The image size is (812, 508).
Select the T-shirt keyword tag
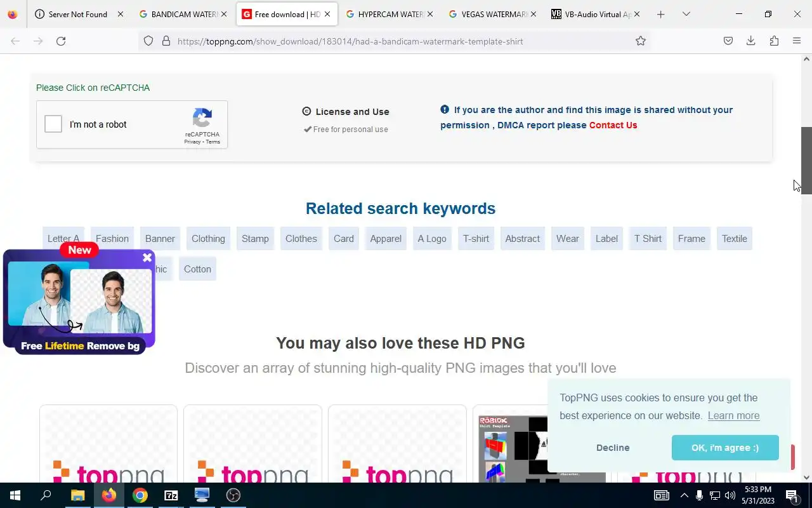[x=476, y=239]
